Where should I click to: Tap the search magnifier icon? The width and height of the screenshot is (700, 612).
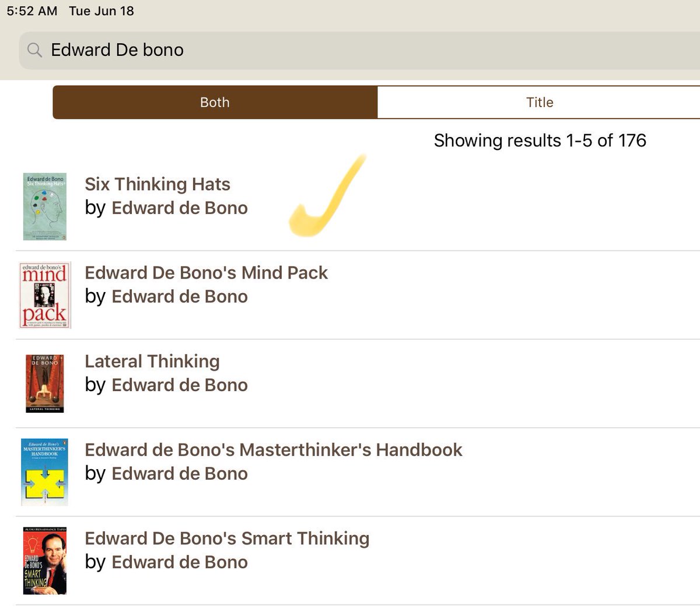35,50
